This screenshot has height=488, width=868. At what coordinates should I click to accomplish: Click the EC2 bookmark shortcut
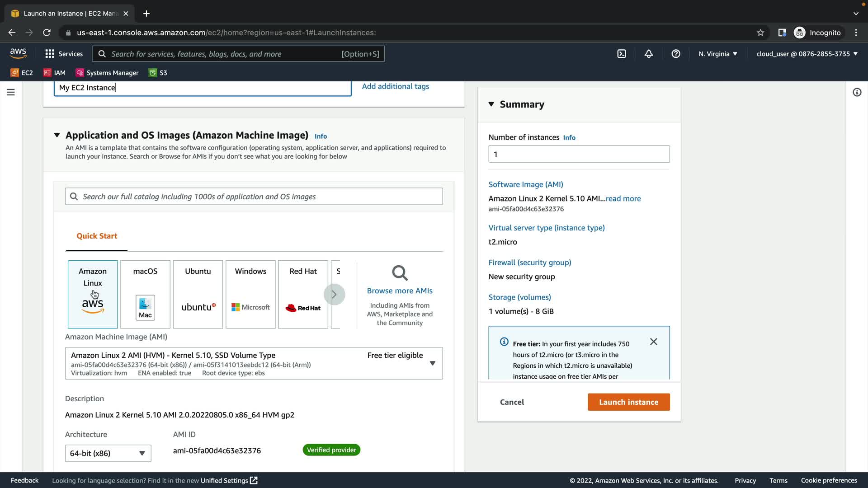pyautogui.click(x=22, y=73)
